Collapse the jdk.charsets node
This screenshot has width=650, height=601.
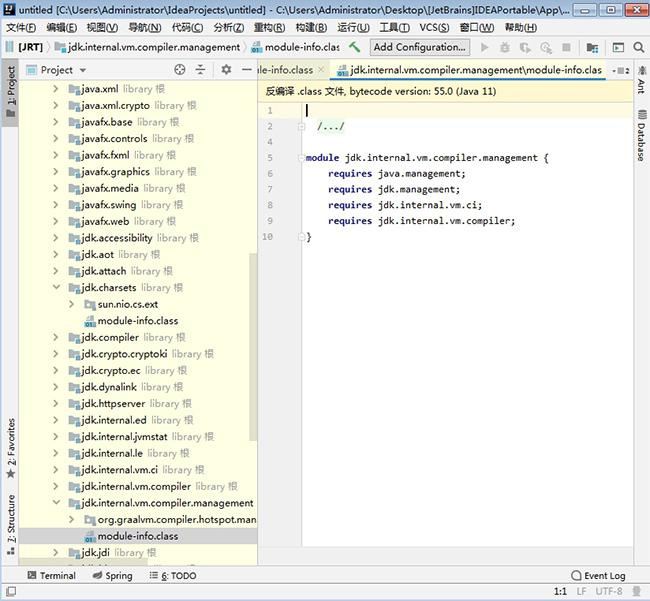(x=56, y=287)
